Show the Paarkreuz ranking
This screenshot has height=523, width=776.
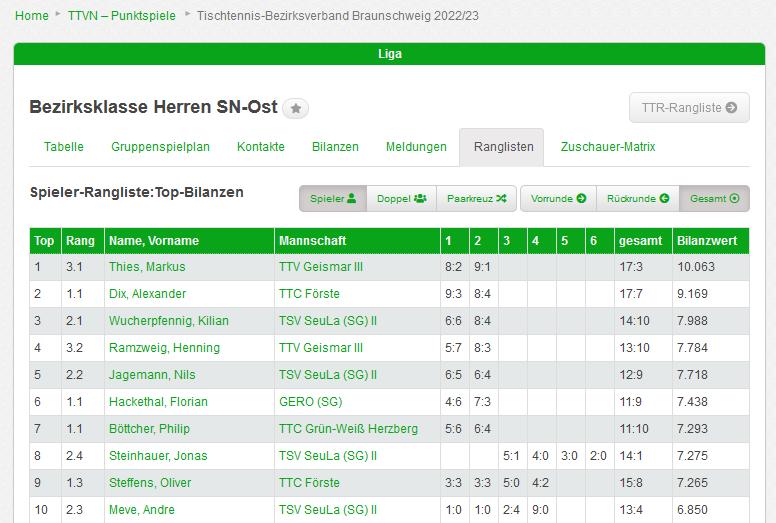point(476,198)
